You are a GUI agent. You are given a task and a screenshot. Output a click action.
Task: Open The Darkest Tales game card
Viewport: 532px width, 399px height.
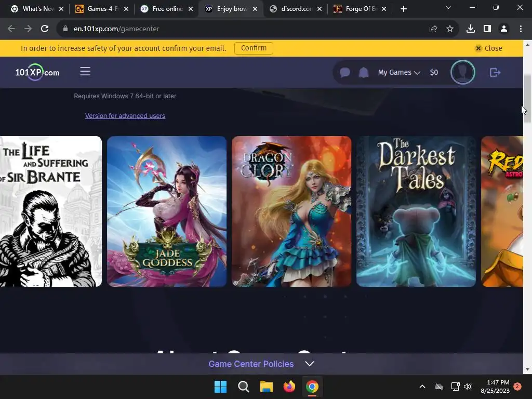[x=416, y=211]
